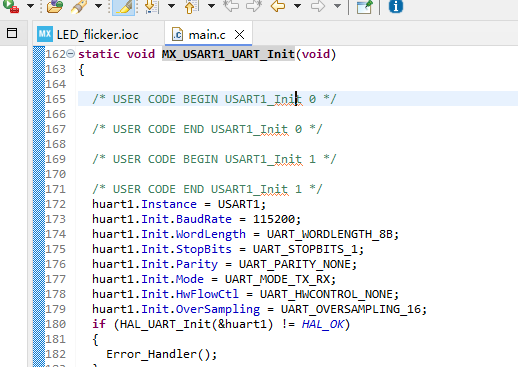Open the Search dropdown arrow
The width and height of the screenshot is (518, 367).
[98, 6]
